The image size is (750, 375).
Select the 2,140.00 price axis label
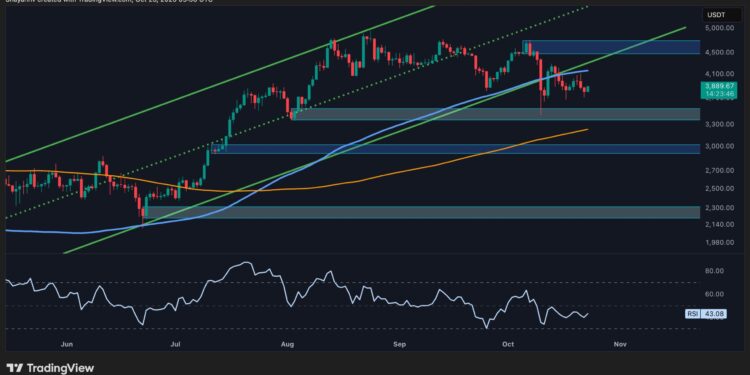[718, 224]
